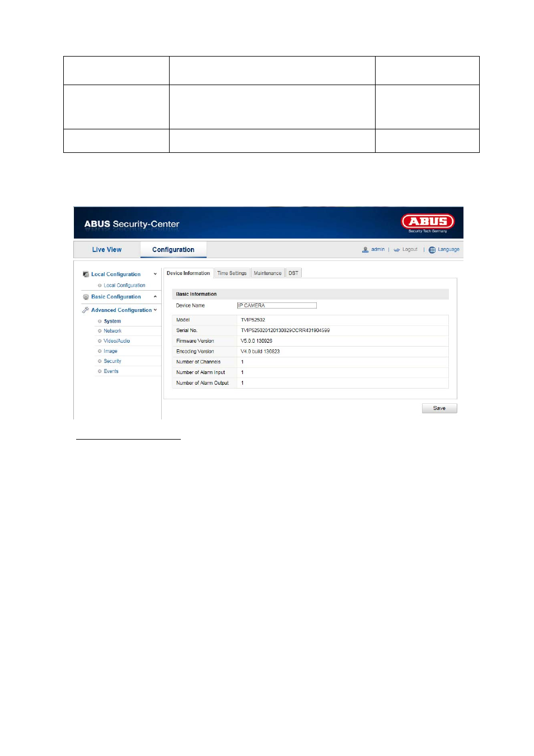Open the Video/Audio settings item
This screenshot has width=534, height=756.
(x=116, y=341)
